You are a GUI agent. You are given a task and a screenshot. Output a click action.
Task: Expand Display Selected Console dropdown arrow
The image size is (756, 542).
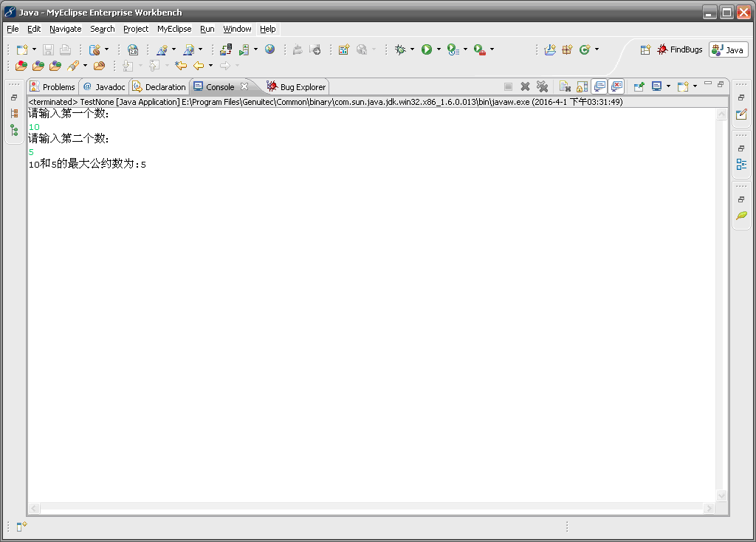click(669, 87)
